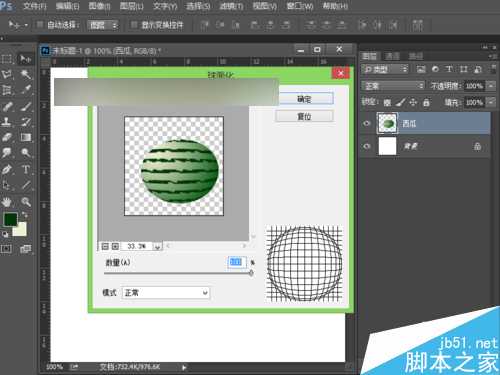Click the 复位 button
The height and width of the screenshot is (375, 500).
tap(304, 116)
